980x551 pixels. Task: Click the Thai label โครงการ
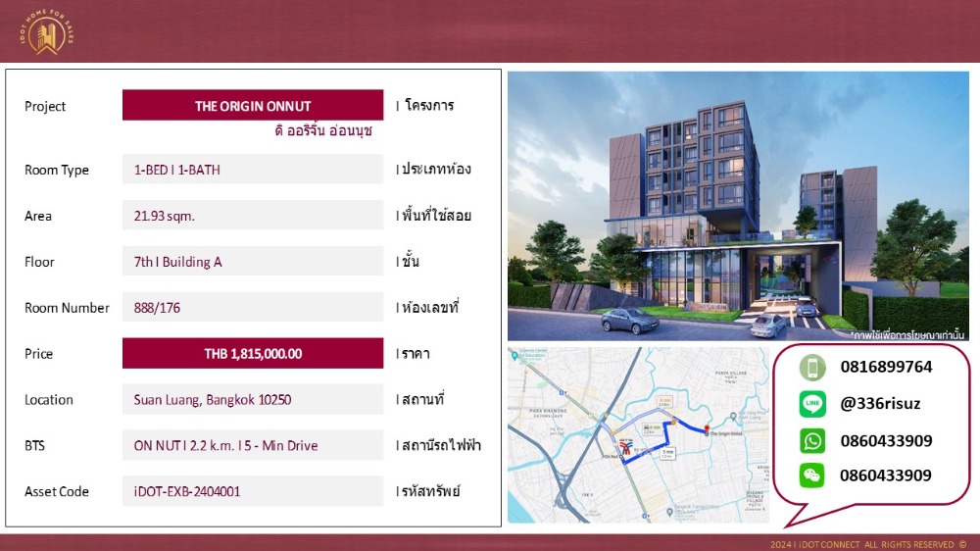tap(429, 105)
